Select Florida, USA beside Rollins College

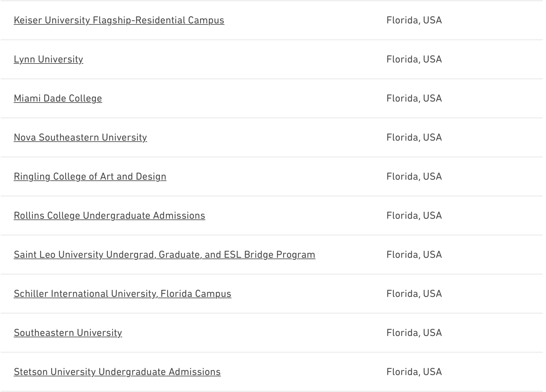(414, 216)
